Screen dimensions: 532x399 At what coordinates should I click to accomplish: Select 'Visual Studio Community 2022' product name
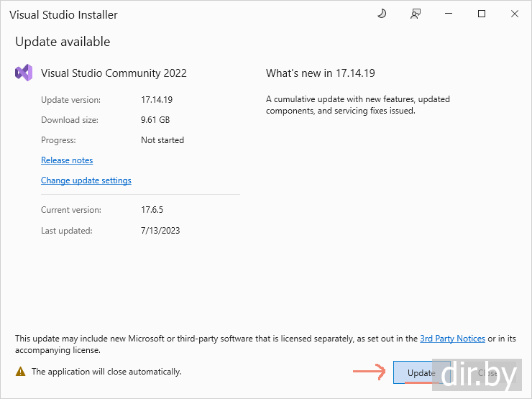pos(114,73)
